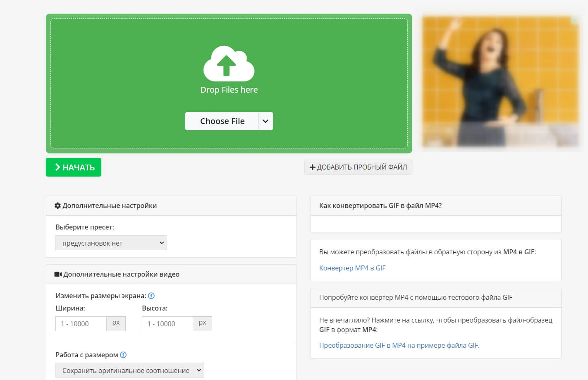Viewport: 588px width, 380px height.
Task: Click the Drop Files here area
Action: [229, 83]
